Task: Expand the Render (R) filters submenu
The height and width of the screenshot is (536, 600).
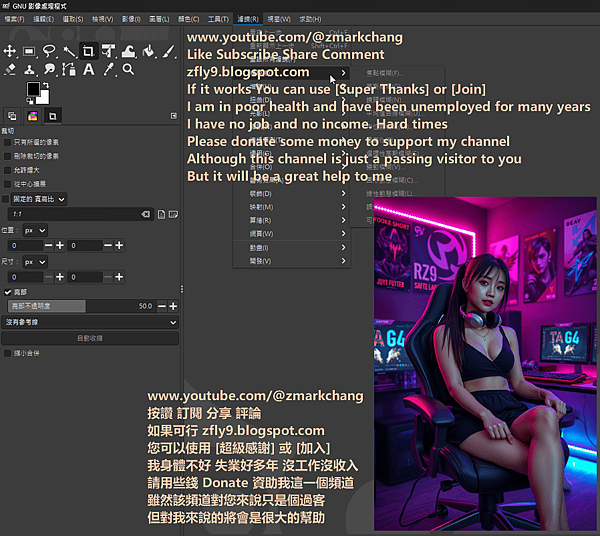Action: click(292, 220)
